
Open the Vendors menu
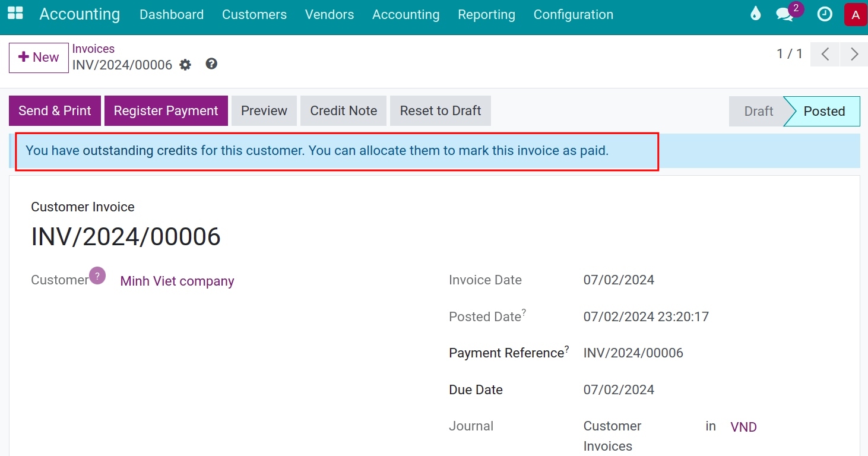click(x=330, y=14)
